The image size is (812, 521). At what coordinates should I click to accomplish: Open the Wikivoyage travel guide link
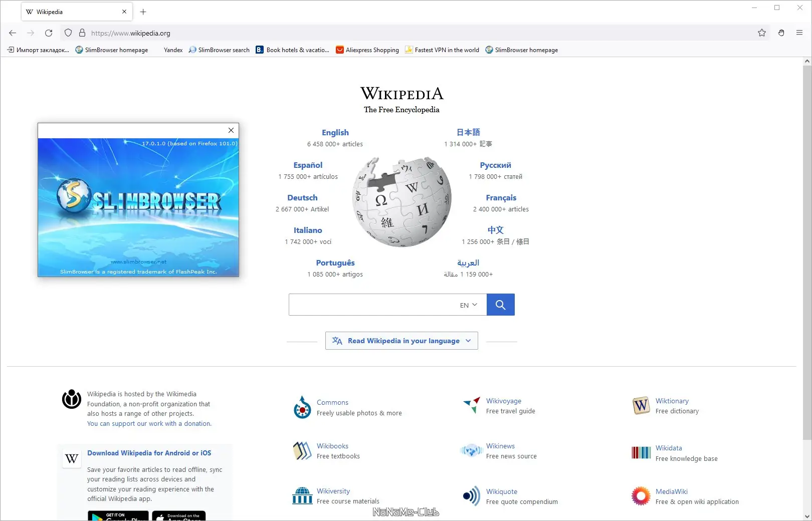pyautogui.click(x=504, y=401)
